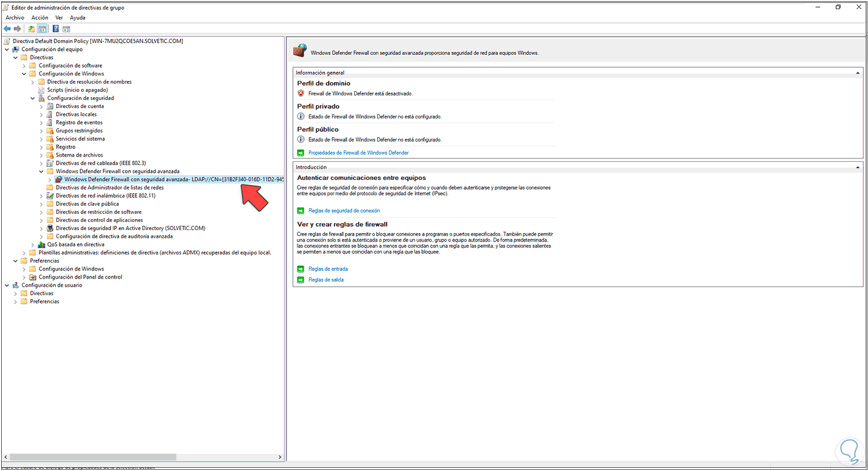Image resolution: width=868 pixels, height=470 pixels.
Task: Collapse the Configuración del equipo node
Action: [7, 49]
